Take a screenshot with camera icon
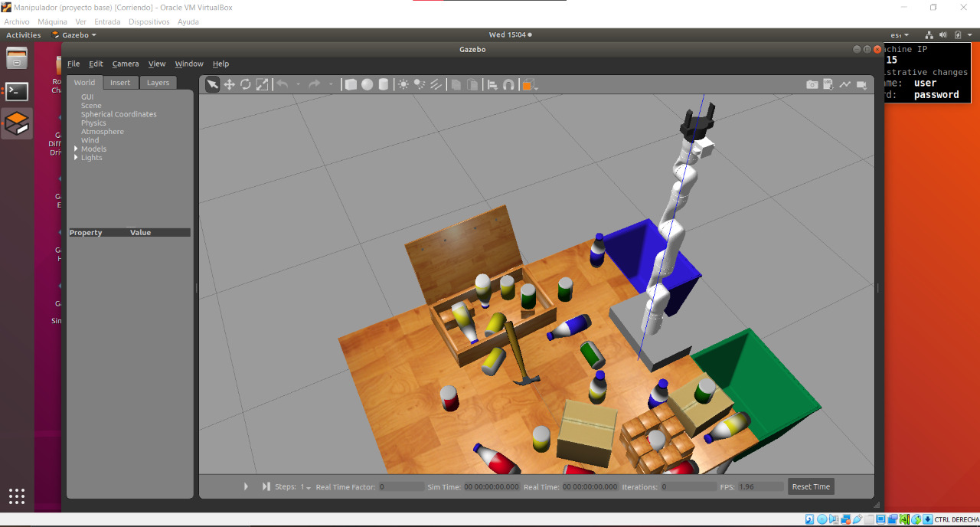 (x=812, y=85)
